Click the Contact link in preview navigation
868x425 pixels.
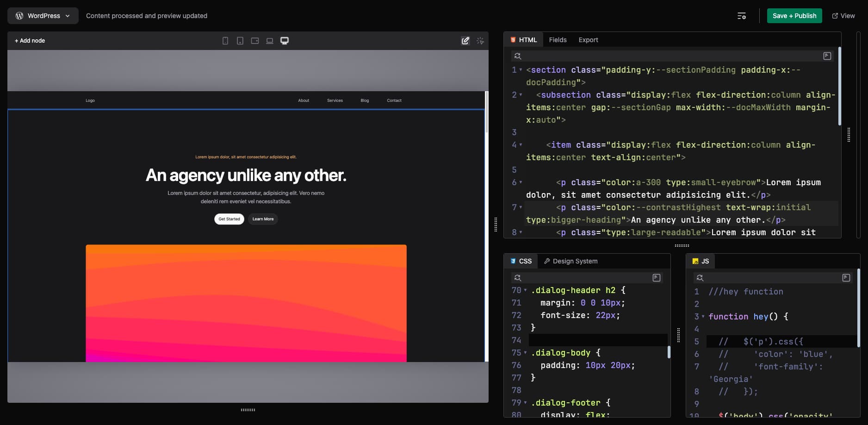pyautogui.click(x=394, y=100)
